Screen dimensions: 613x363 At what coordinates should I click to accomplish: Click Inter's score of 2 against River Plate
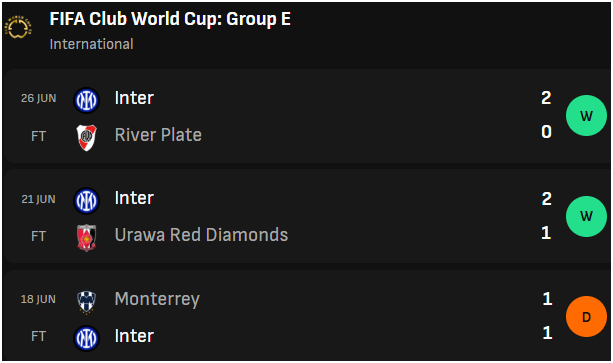tap(546, 98)
